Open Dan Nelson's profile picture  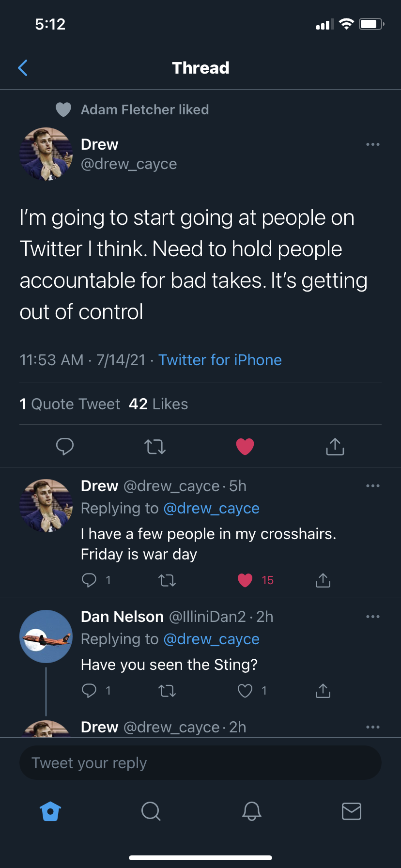(x=46, y=636)
